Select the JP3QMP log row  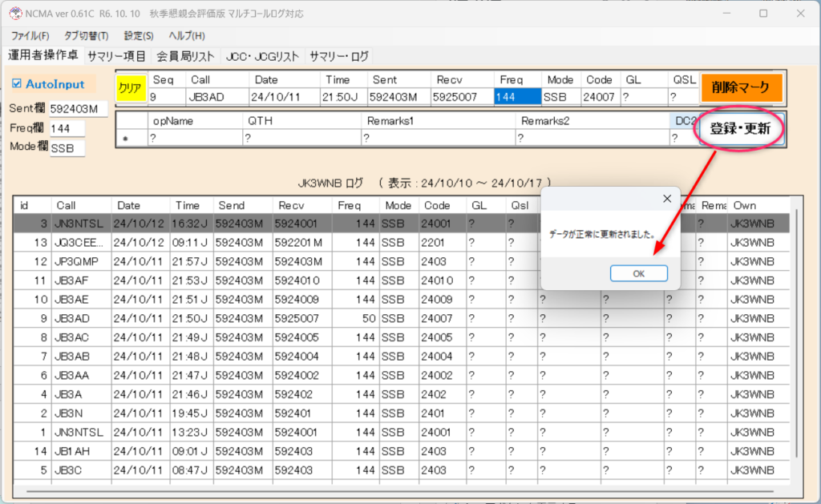tap(78, 261)
